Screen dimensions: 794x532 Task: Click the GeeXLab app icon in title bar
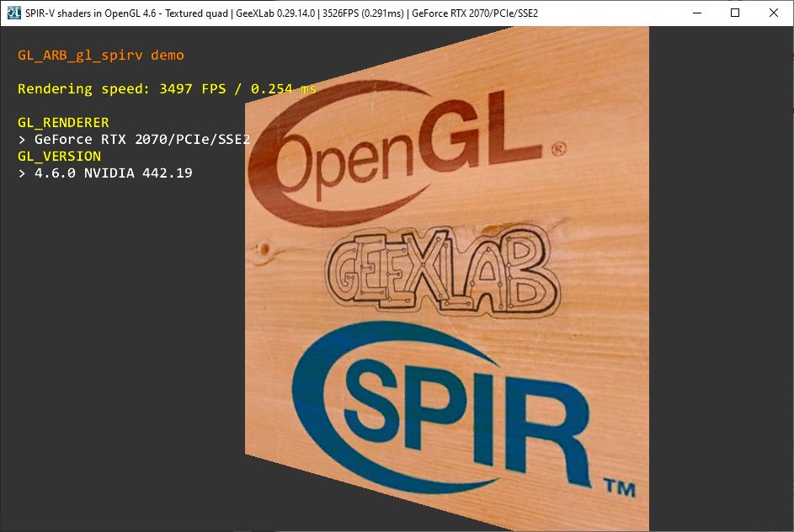(x=13, y=13)
